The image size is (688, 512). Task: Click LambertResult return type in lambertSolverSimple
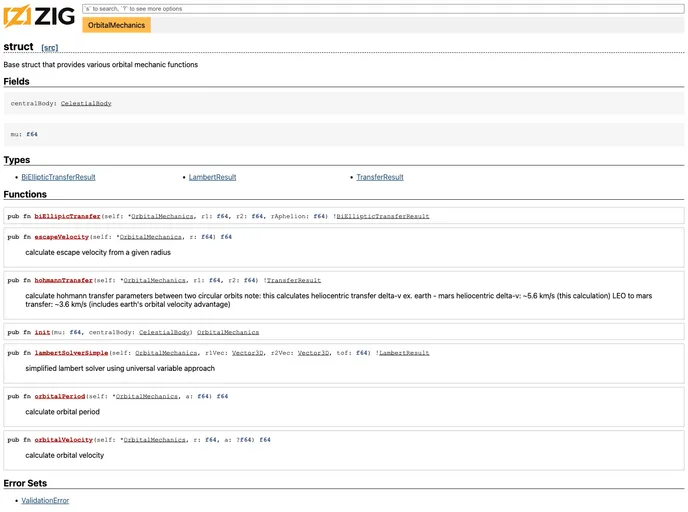[x=404, y=353]
